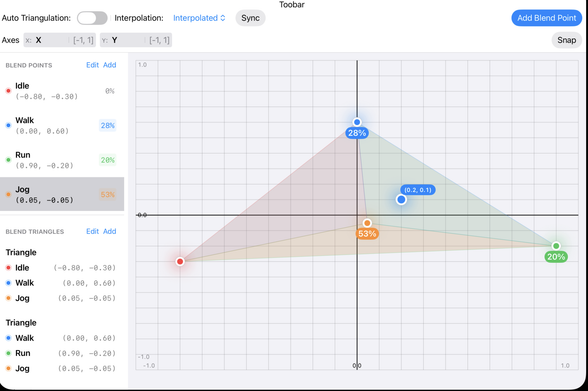Screen dimensions: 588x391
Task: Select the Idle blend point row
Action: 62,91
